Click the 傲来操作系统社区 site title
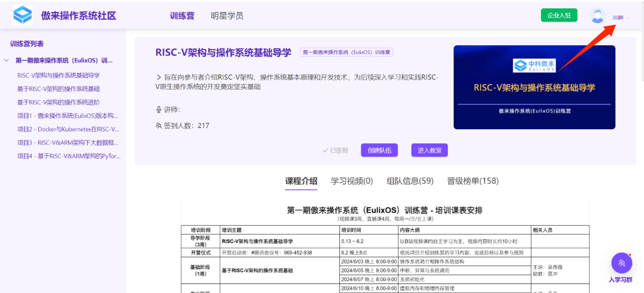644x293 pixels. pos(79,15)
